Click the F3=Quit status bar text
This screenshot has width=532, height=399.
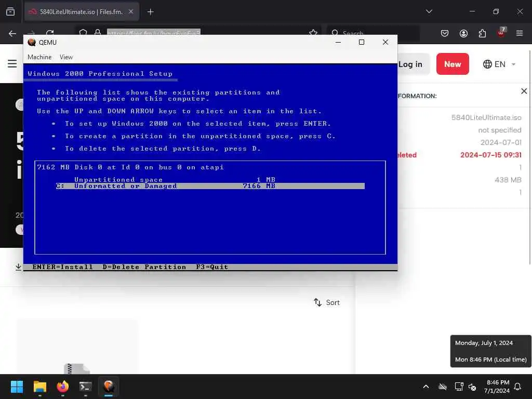point(212,267)
